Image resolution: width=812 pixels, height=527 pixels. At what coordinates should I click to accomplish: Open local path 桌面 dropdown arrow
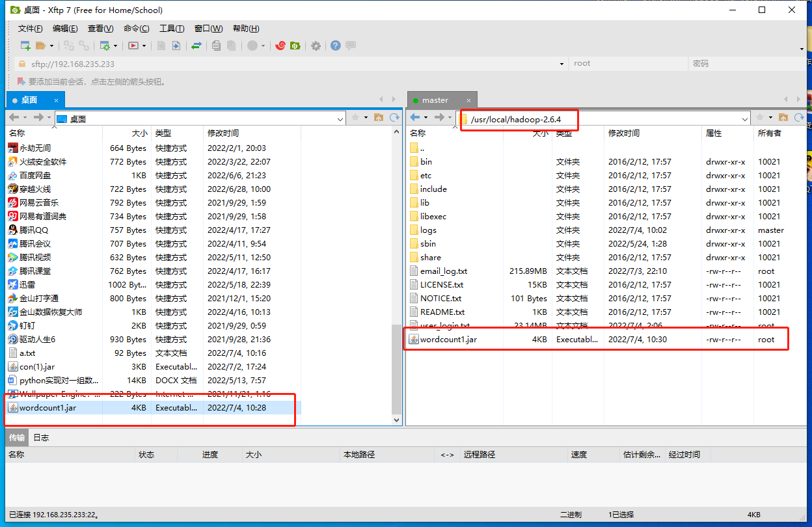pos(340,118)
